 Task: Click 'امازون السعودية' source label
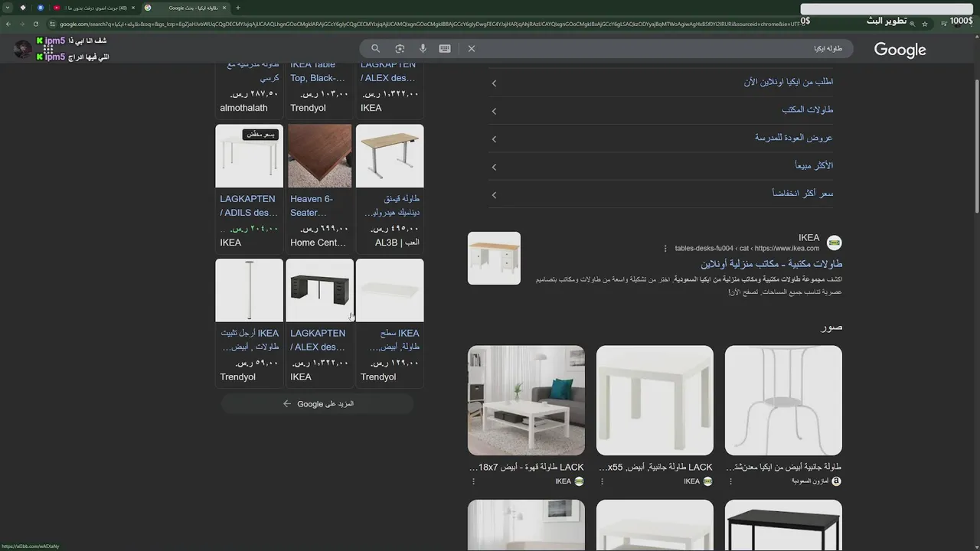[x=810, y=481]
